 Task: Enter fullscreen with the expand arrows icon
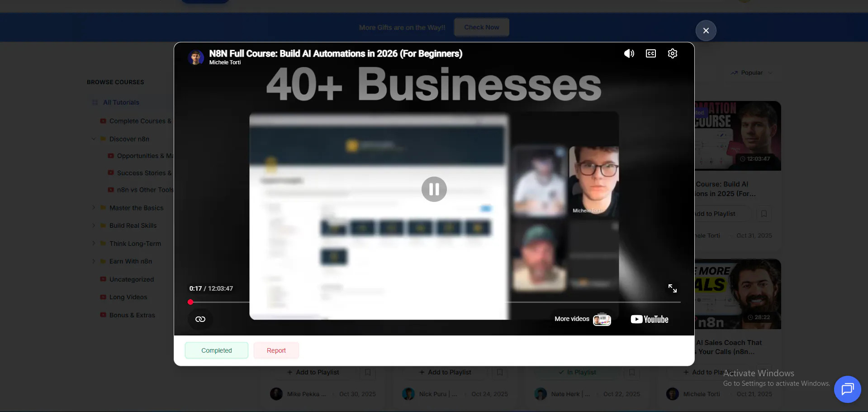[x=673, y=288]
